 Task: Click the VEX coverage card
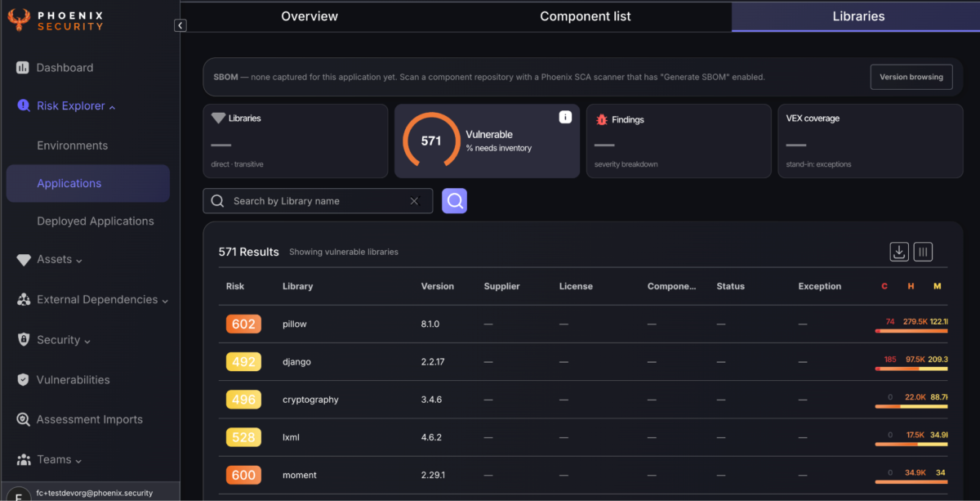pyautogui.click(x=870, y=141)
